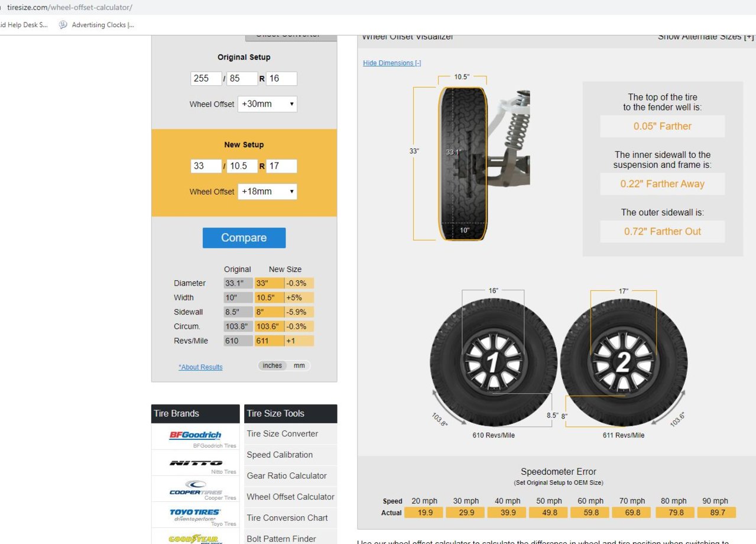756x544 pixels.
Task: Click the Revs/Mile original 610 cell
Action: point(238,341)
